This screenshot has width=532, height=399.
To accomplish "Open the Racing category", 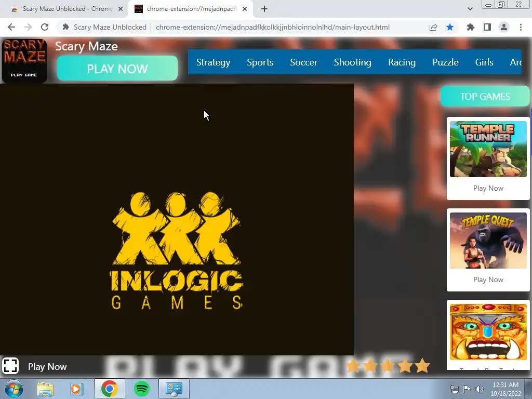I will [x=402, y=62].
